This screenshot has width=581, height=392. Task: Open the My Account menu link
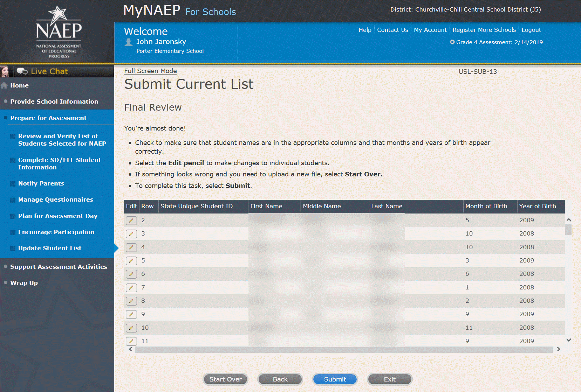430,30
